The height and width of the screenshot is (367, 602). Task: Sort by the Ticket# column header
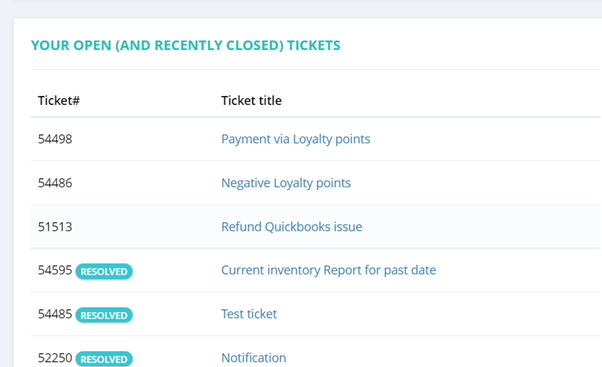[x=59, y=101]
